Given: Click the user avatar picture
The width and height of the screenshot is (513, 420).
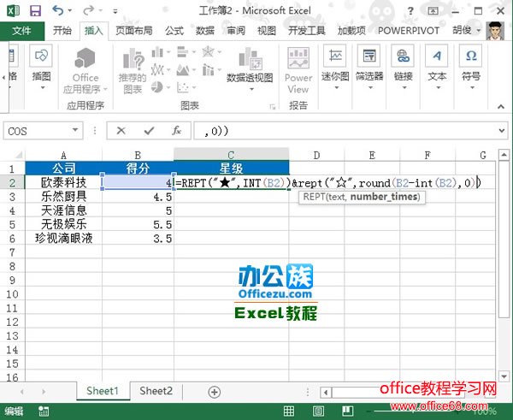Looking at the screenshot, I should coord(494,31).
